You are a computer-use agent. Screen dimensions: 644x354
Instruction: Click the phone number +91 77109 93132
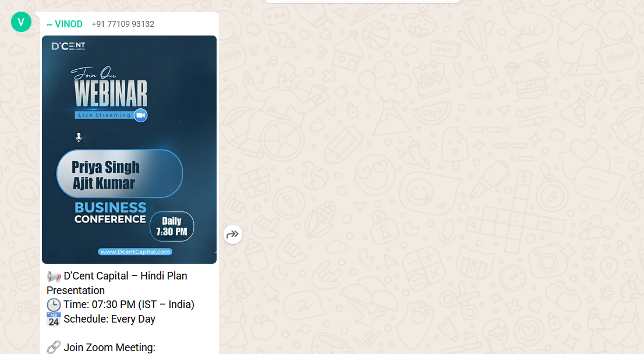(123, 24)
